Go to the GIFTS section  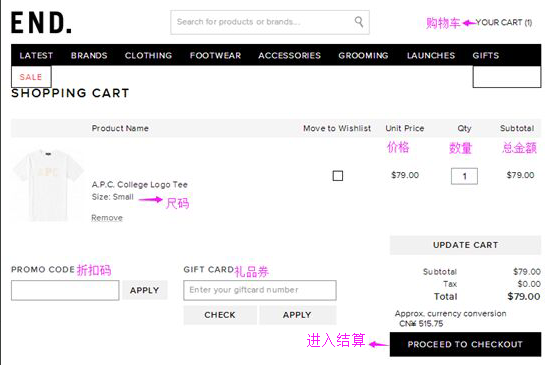[x=486, y=56]
